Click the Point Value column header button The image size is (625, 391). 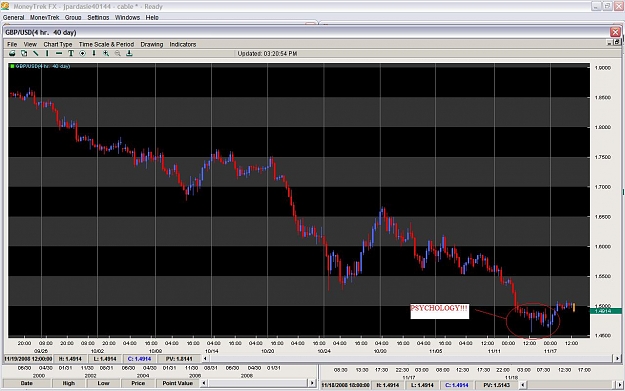click(177, 383)
